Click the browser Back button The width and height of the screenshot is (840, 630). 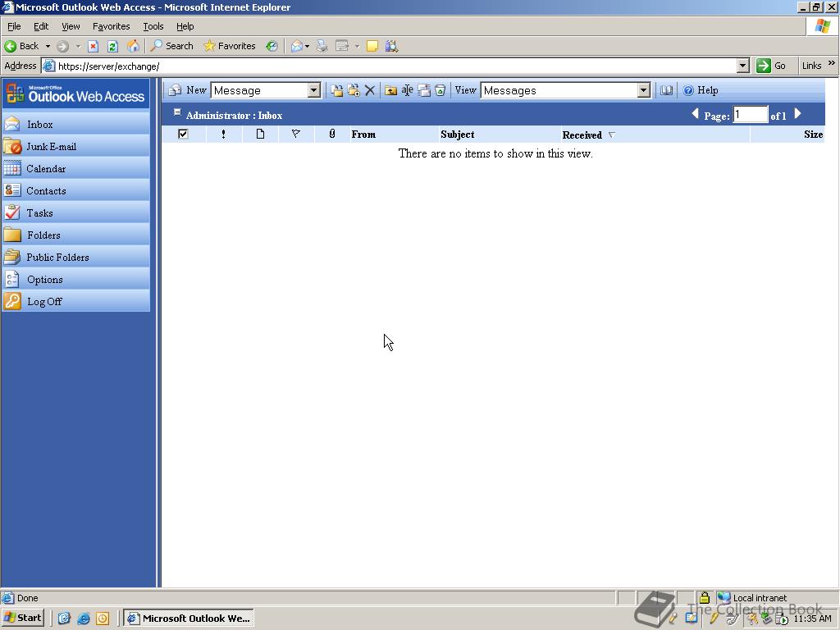point(22,46)
